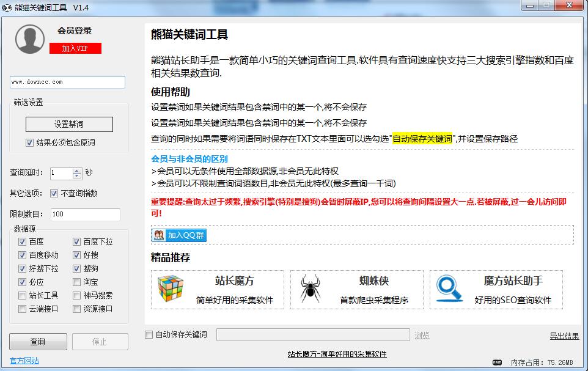Viewport: 588px width, 371px height.
Task: Click the panda app icon in the title bar
Action: 7,6
